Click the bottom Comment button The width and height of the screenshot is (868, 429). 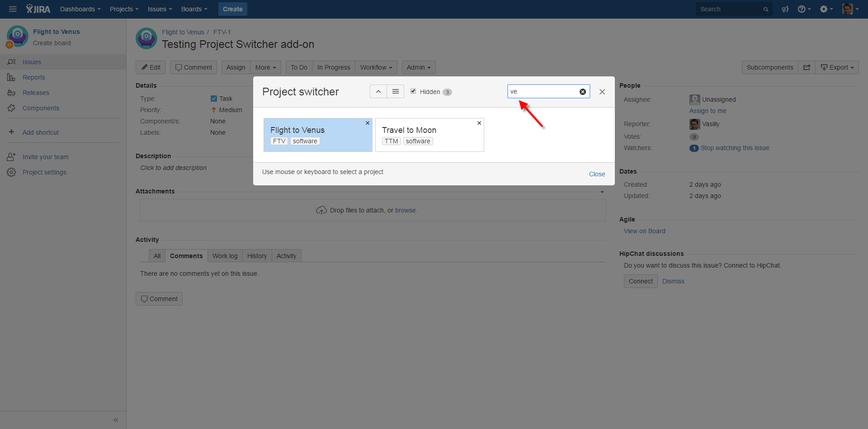tap(159, 299)
